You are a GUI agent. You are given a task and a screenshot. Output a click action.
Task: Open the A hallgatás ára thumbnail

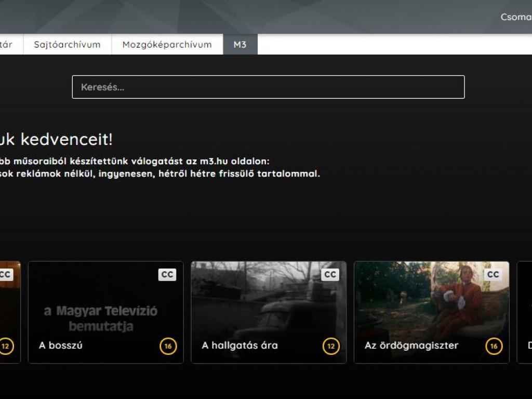pos(269,312)
